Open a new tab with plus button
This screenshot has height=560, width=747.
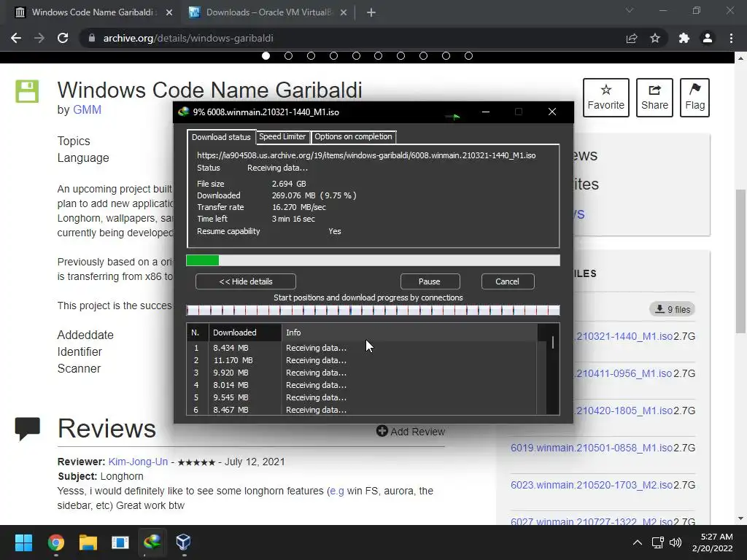coord(371,12)
